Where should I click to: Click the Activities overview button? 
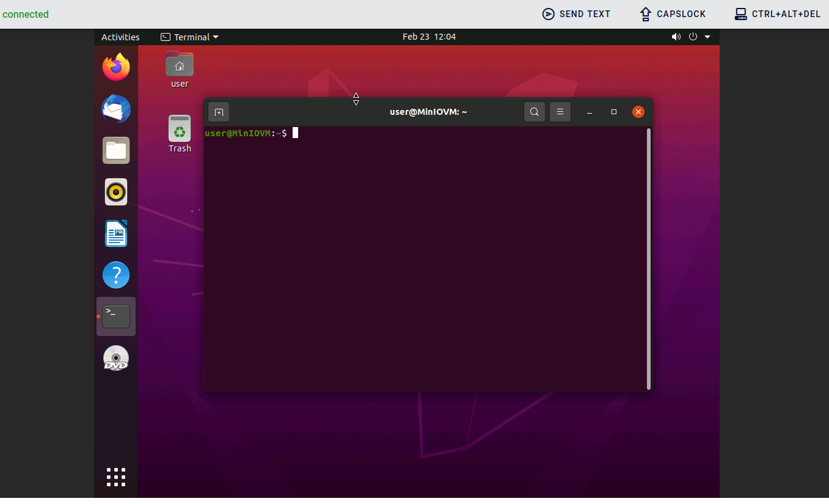tap(120, 37)
